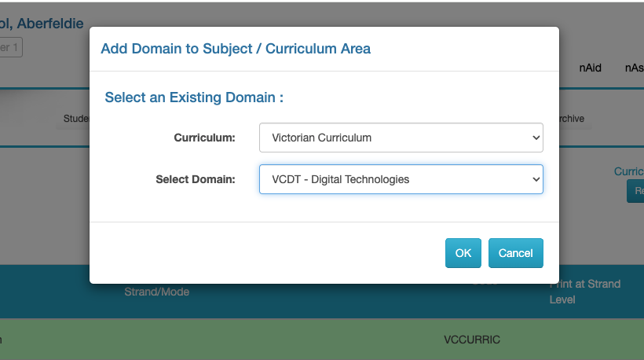
Task: Click the 'Curriculum:' field label
Action: pyautogui.click(x=204, y=138)
